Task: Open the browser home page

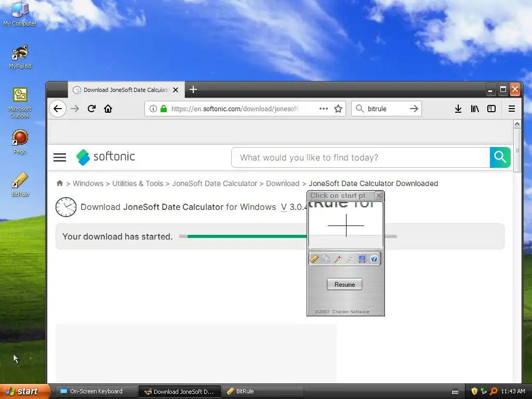Action: tap(108, 109)
